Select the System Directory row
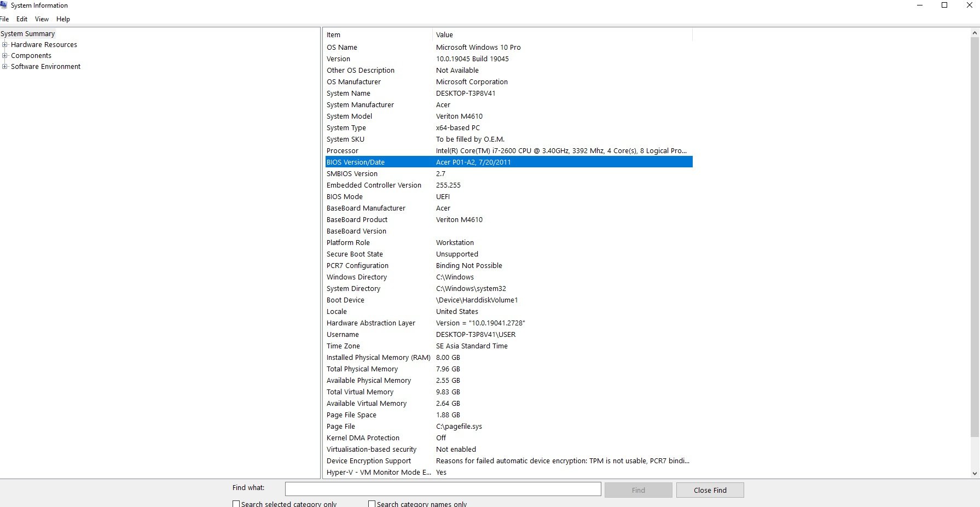This screenshot has height=507, width=980. 509,289
